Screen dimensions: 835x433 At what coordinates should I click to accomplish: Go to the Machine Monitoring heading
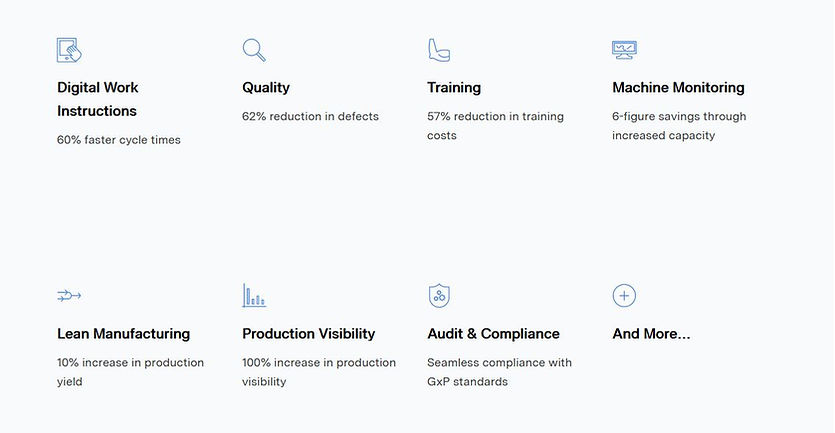pos(678,87)
